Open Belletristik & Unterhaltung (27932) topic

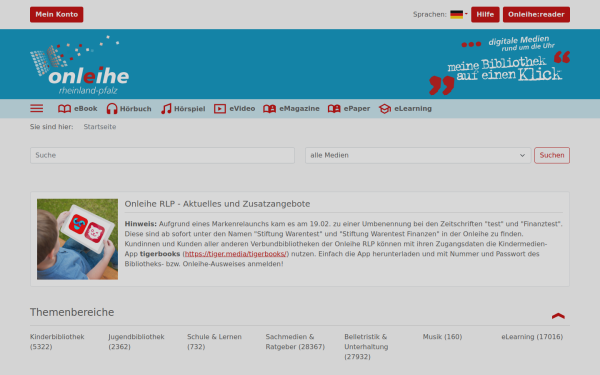366,347
